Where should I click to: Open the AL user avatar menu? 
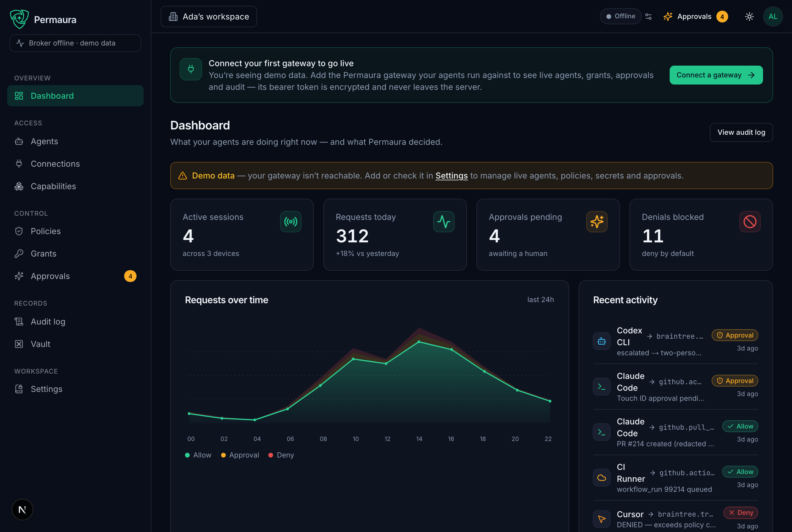[x=773, y=17]
